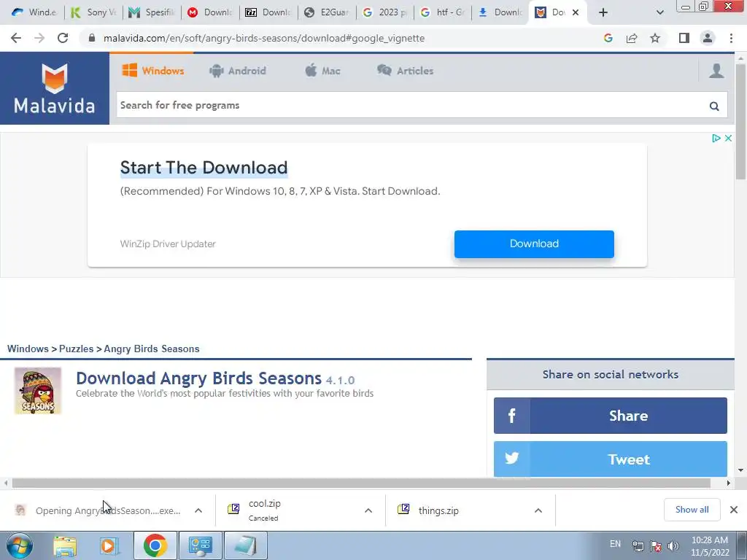Open media player from taskbar
747x560 pixels.
coord(109,545)
